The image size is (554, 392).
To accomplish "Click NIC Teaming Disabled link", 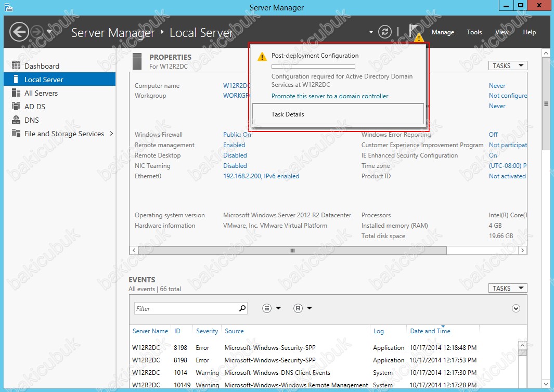I will tap(235, 166).
